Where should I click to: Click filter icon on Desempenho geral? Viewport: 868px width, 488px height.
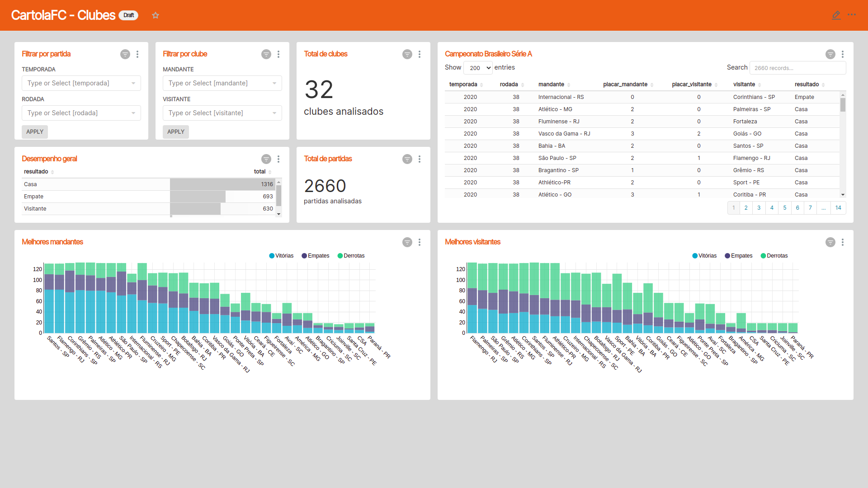click(266, 159)
